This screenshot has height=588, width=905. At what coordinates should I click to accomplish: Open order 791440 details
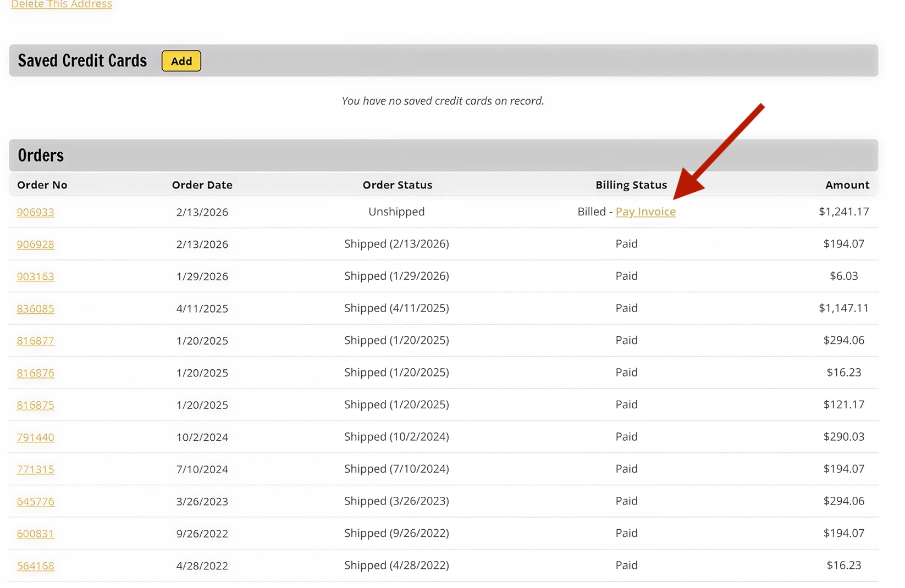[35, 437]
